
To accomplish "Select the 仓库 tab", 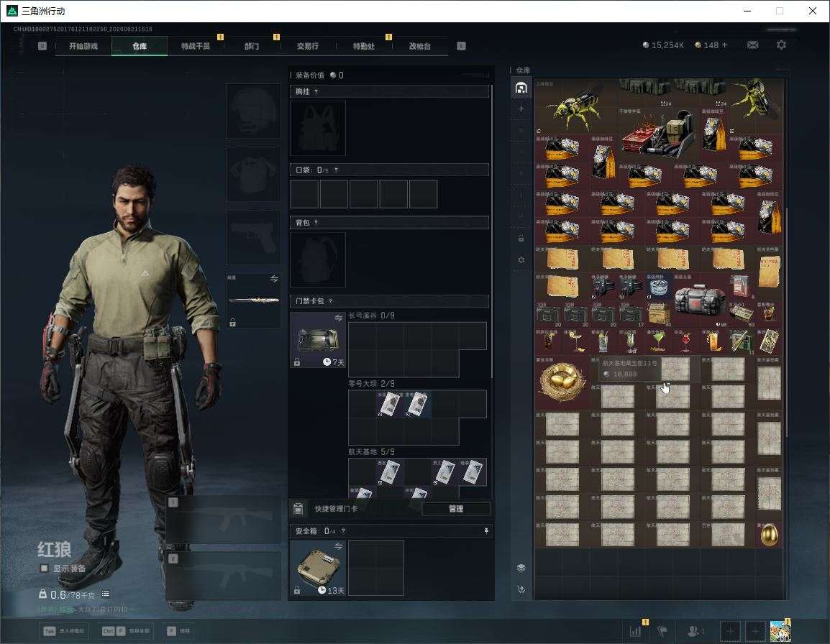I will point(140,46).
